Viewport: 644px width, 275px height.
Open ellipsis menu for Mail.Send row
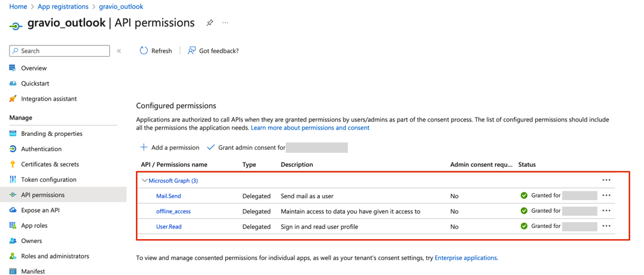click(x=606, y=196)
